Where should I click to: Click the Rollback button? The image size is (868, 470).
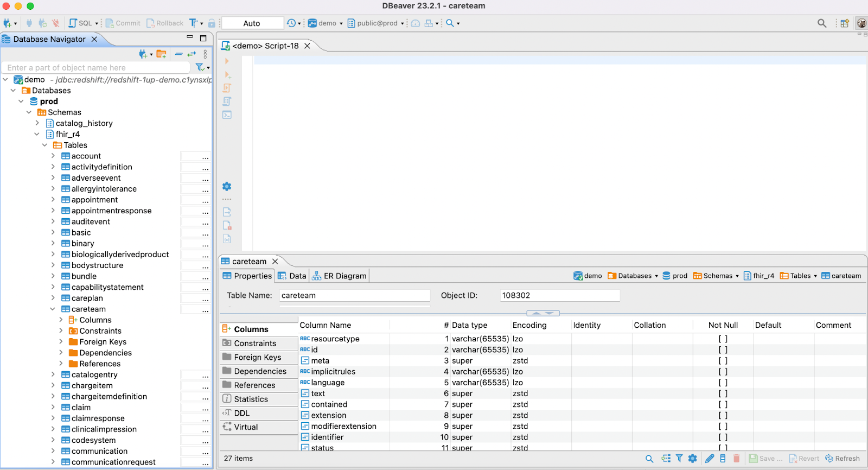(x=165, y=23)
